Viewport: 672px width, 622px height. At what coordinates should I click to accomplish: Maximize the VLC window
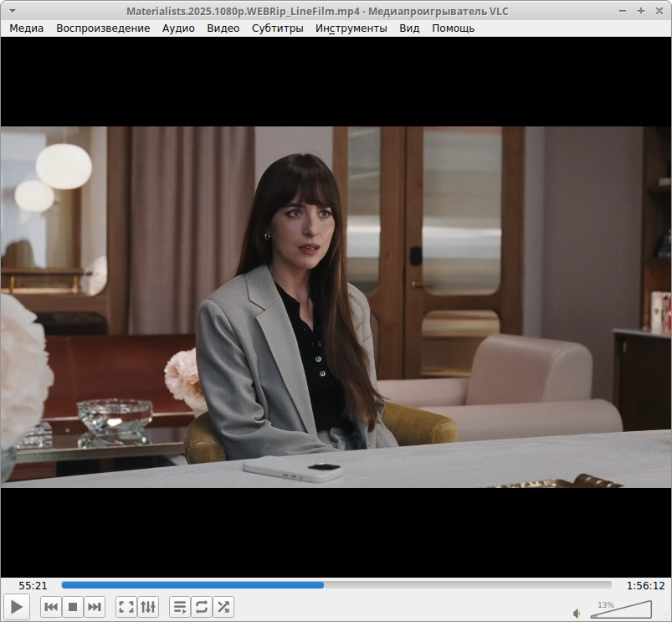click(641, 11)
